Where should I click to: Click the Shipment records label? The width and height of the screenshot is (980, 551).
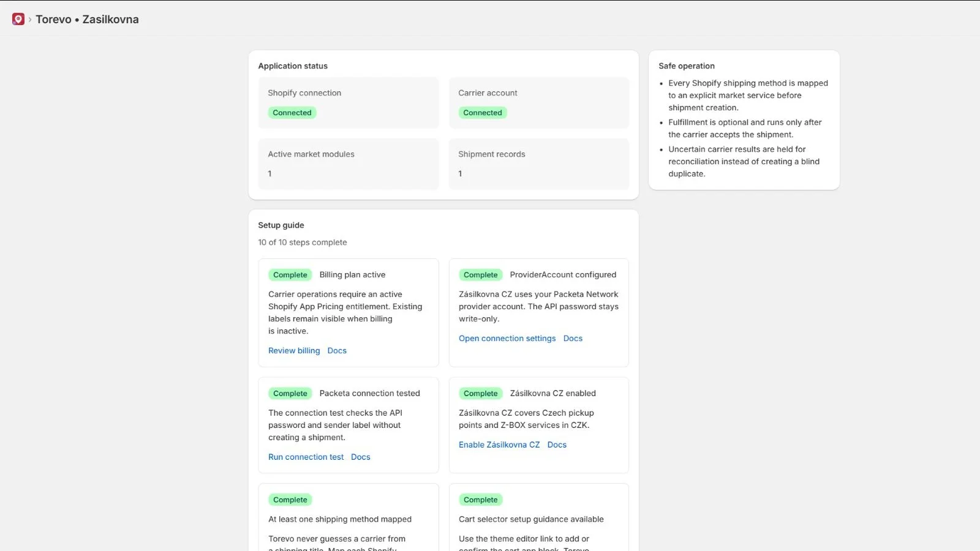492,154
